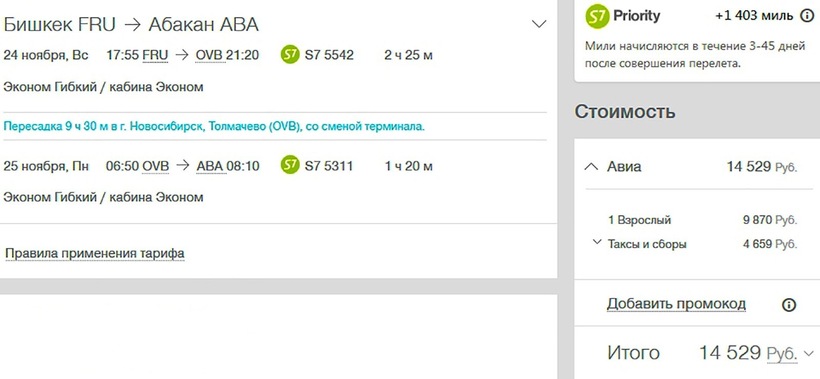820x379 pixels.
Task: Click the ABA arrival airport code
Action: click(x=210, y=166)
